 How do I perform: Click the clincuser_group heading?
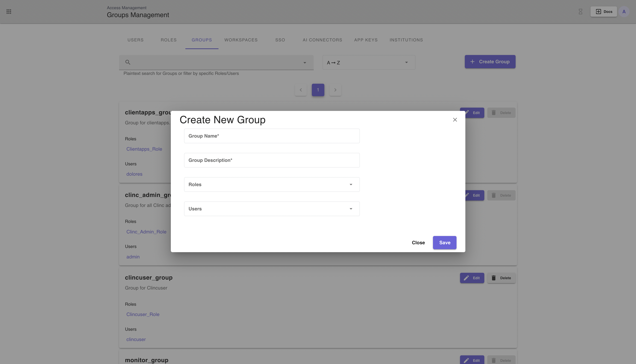(x=149, y=278)
